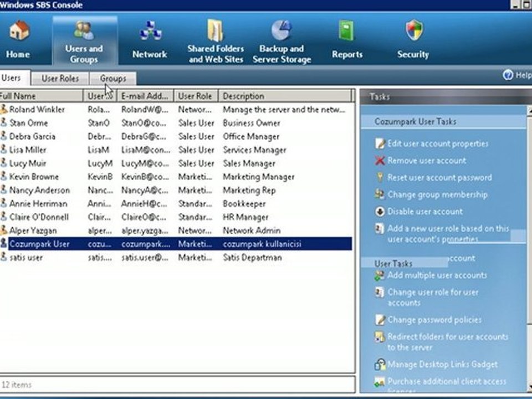Image resolution: width=532 pixels, height=399 pixels.
Task: Click Change password policies link
Action: pos(434,320)
